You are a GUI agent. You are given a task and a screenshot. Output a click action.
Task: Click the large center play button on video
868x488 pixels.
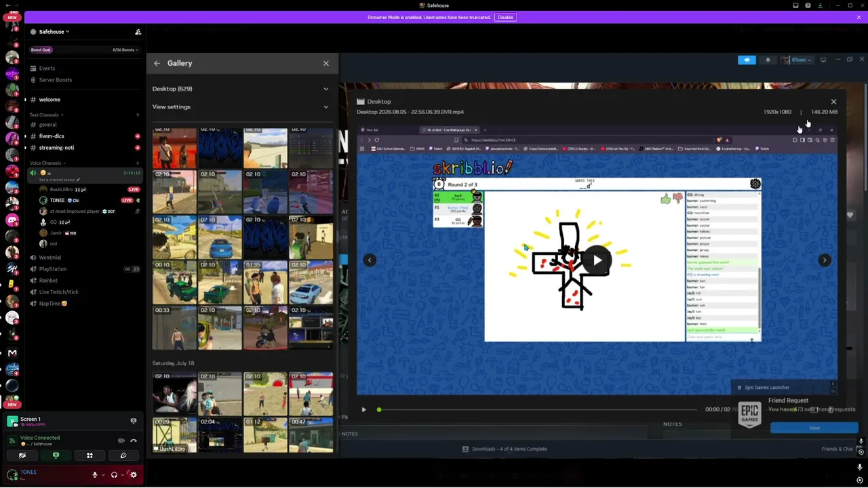[597, 260]
